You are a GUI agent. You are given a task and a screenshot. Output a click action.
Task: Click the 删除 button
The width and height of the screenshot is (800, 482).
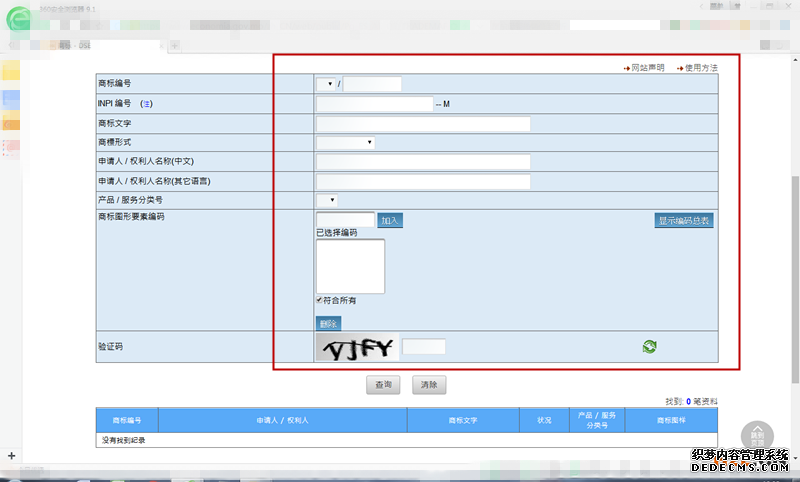(329, 323)
